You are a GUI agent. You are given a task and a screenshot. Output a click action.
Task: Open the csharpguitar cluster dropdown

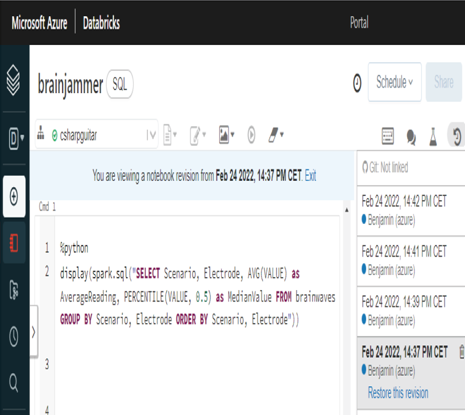pos(97,135)
